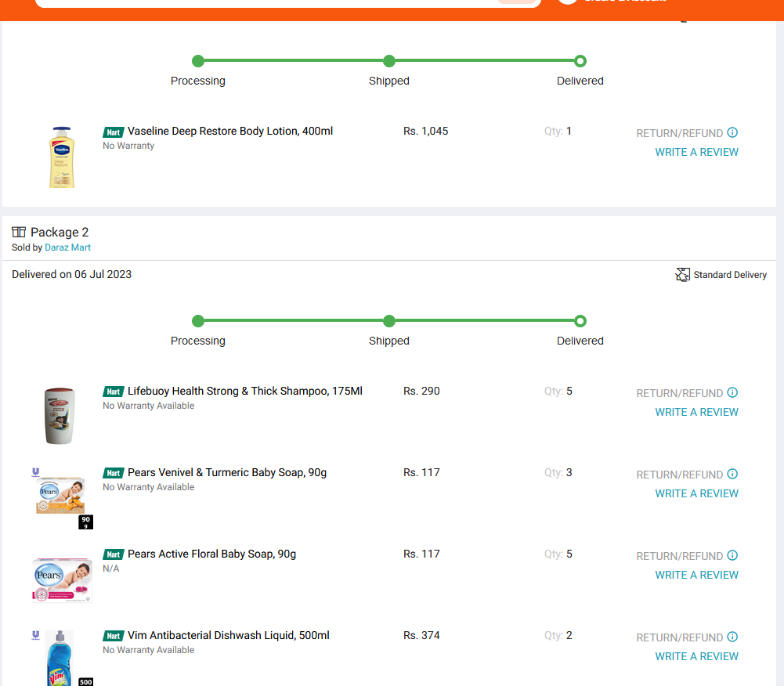Click the 'Package 2' heading

point(60,233)
